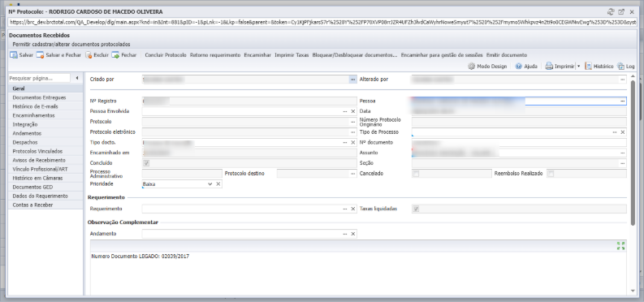Open Requerimento lookup ellipsis
This screenshot has width=644, height=302.
[x=345, y=209]
